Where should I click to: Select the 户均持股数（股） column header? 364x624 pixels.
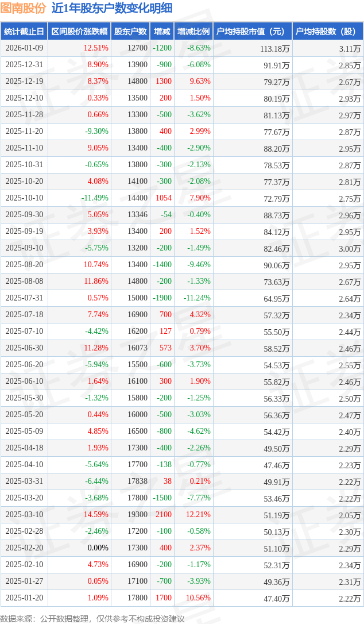point(327,32)
